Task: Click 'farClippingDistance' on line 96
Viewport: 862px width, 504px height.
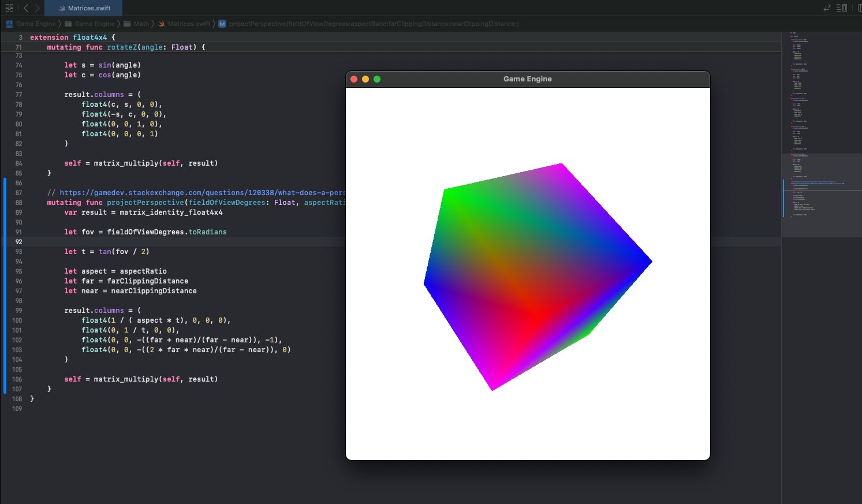Action: pos(148,281)
